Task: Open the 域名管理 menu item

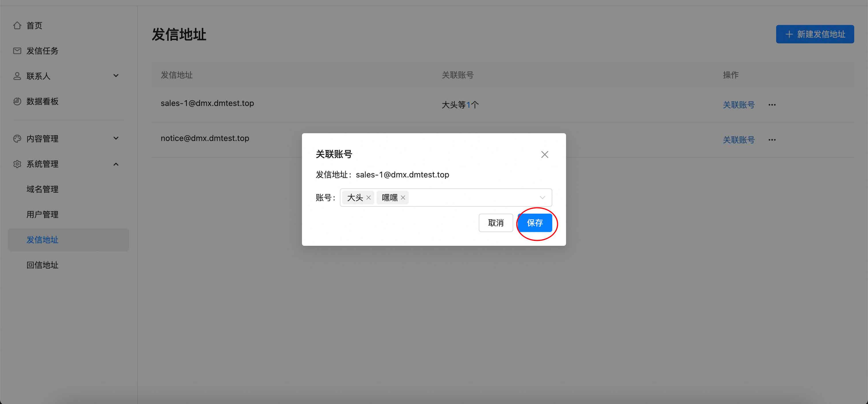Action: tap(42, 189)
